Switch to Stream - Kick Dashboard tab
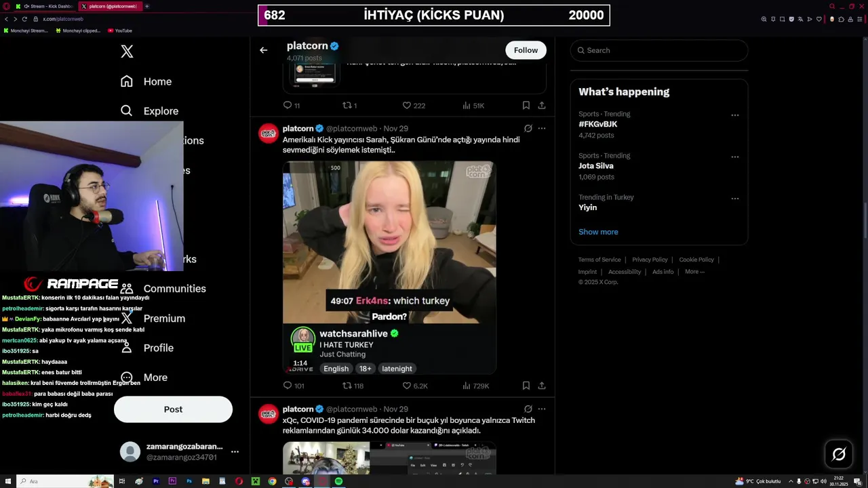The width and height of the screenshot is (868, 488). point(45,6)
